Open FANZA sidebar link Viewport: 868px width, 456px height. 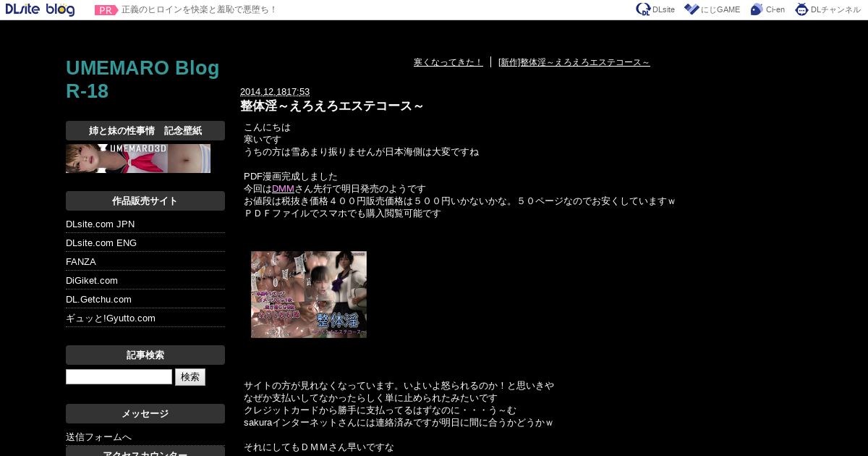81,262
